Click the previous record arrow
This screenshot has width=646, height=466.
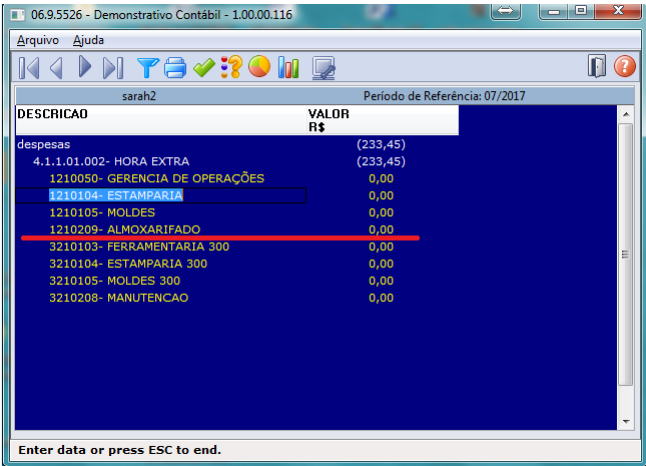pyautogui.click(x=57, y=68)
